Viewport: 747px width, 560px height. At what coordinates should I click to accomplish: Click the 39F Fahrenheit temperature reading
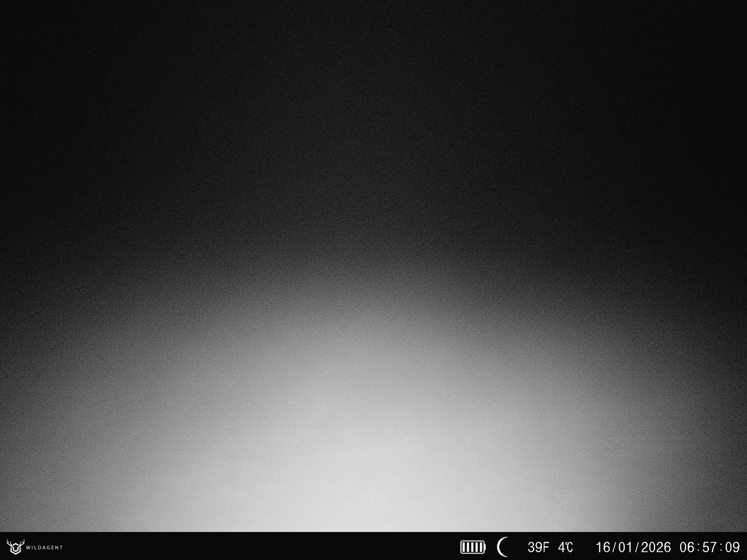coord(538,547)
